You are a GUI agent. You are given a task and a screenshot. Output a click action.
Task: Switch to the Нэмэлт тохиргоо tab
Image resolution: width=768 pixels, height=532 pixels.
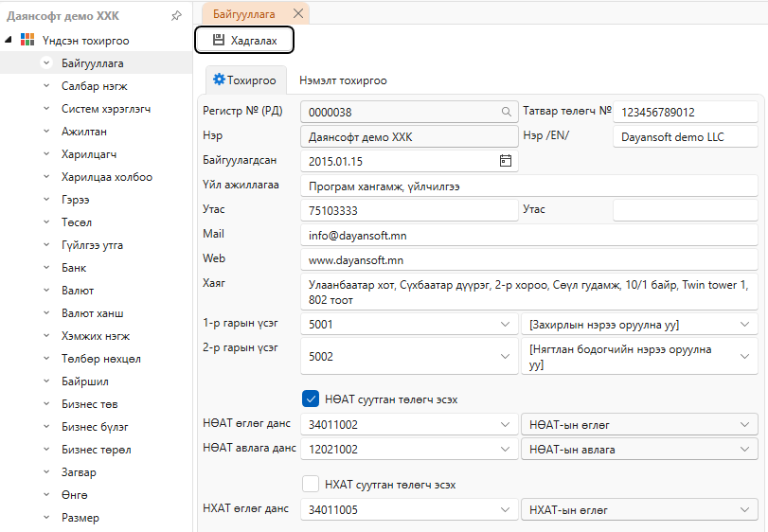click(343, 80)
